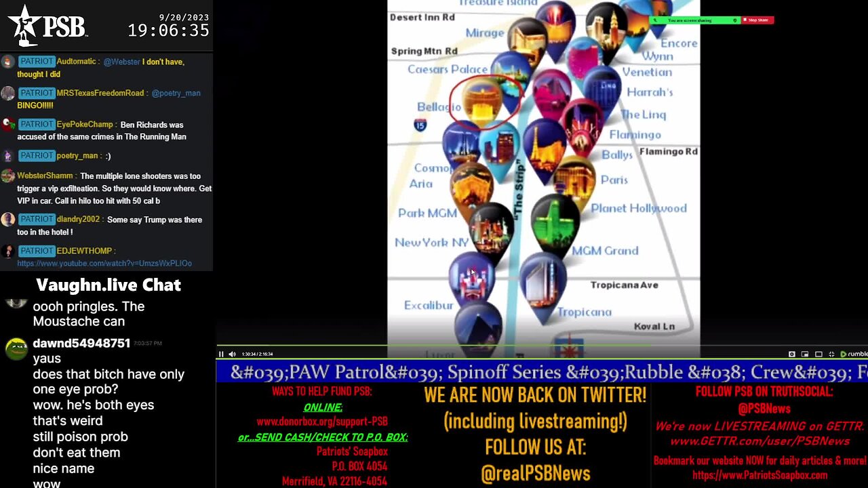Switch the player to theater mode

[x=818, y=354]
